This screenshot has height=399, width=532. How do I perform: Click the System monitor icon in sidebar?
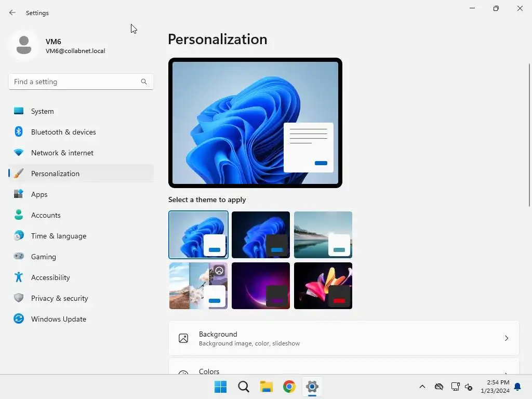point(19,111)
